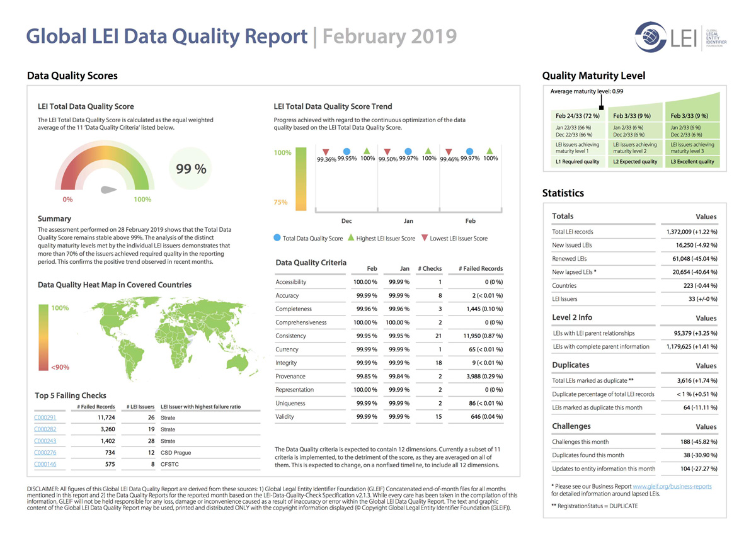Image resolution: width=756 pixels, height=534 pixels.
Task: Click the Uniqueness criteria row label
Action: [x=291, y=403]
